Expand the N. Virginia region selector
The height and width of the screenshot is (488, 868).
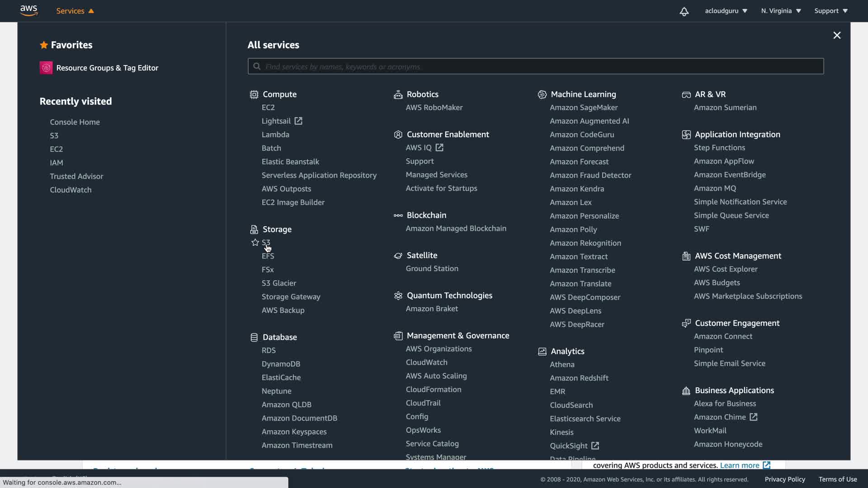(781, 11)
